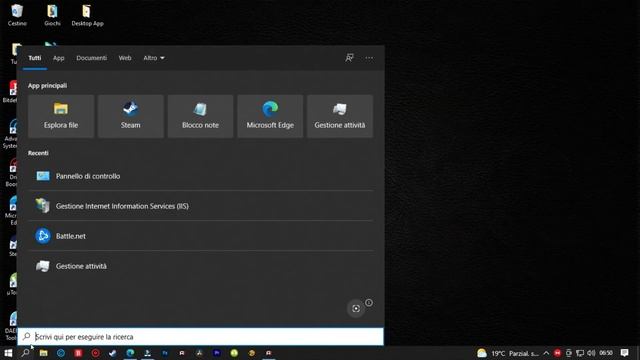Switch to the Documenti tab

(x=91, y=58)
